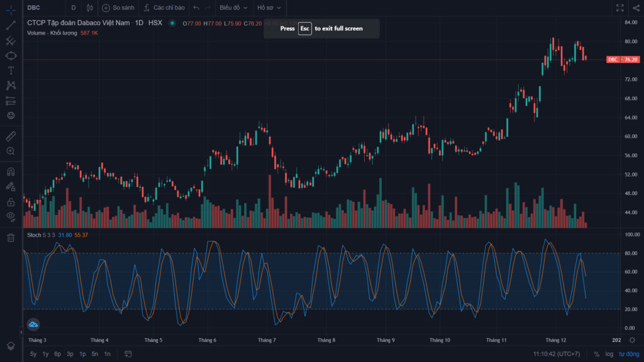
Task: Click the DBC 76.20 price label
Action: coord(623,60)
